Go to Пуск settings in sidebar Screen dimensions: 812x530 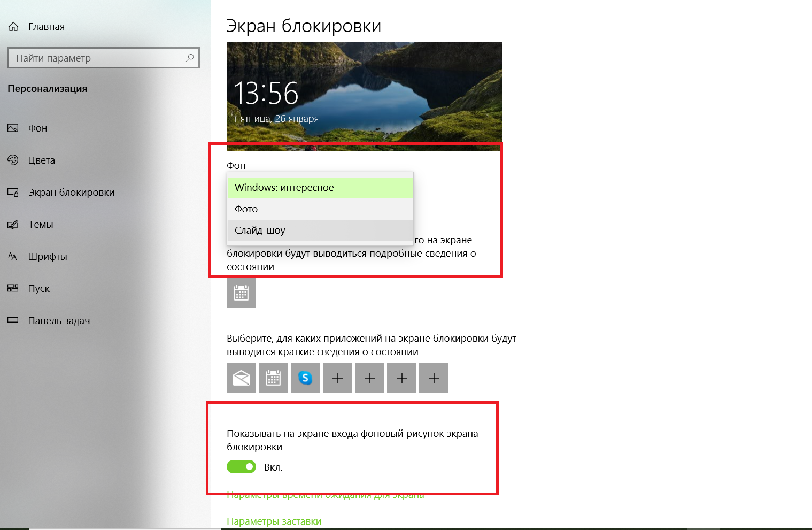38,289
